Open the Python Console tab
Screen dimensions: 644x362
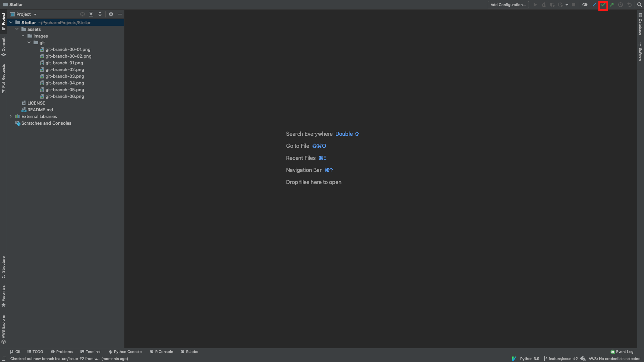point(125,352)
